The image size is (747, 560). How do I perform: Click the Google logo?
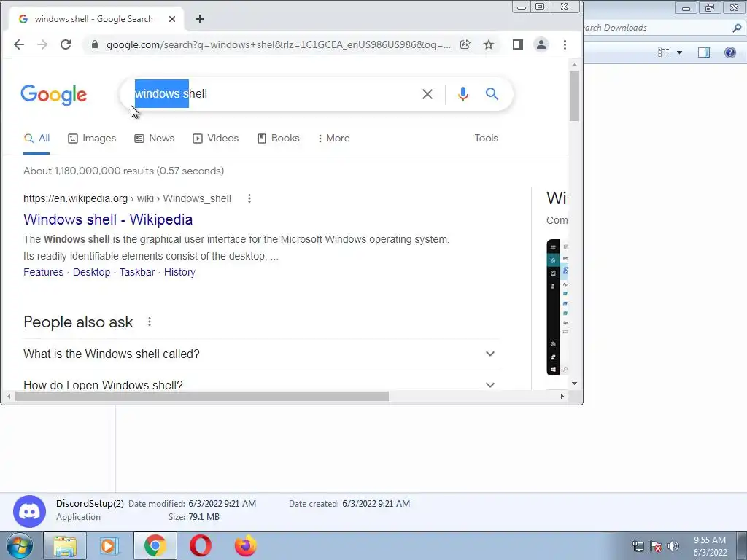coord(53,95)
